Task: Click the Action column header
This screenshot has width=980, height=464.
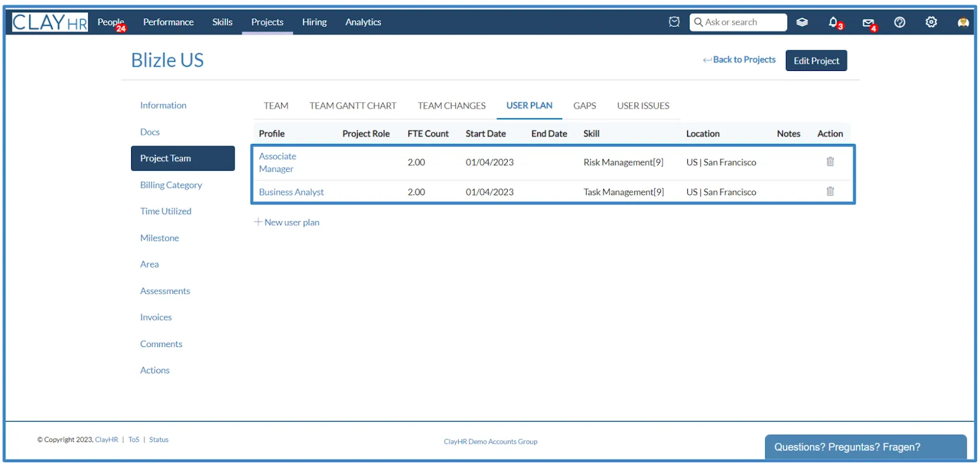Action: (x=830, y=133)
